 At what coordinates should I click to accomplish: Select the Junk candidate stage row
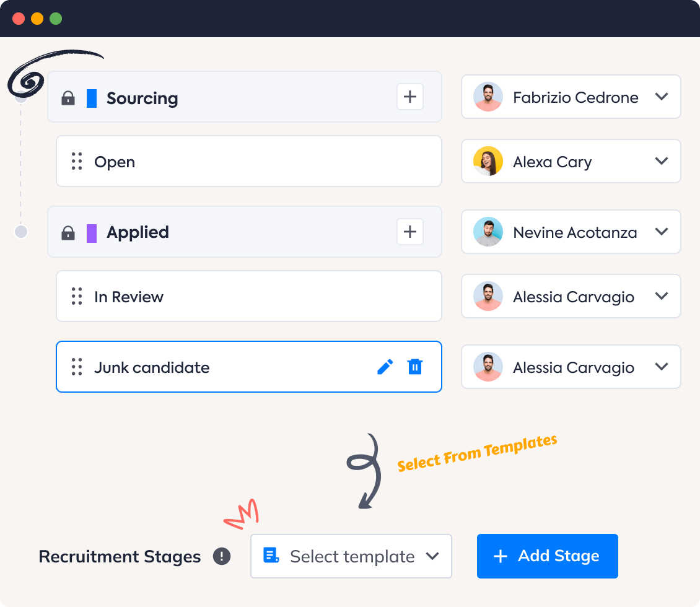pyautogui.click(x=186, y=366)
